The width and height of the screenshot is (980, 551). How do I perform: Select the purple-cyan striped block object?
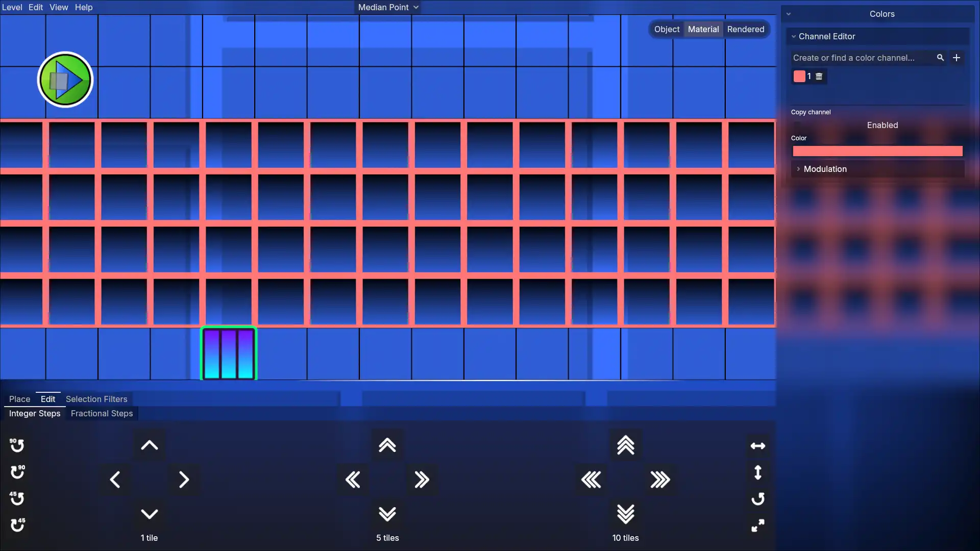pyautogui.click(x=229, y=354)
